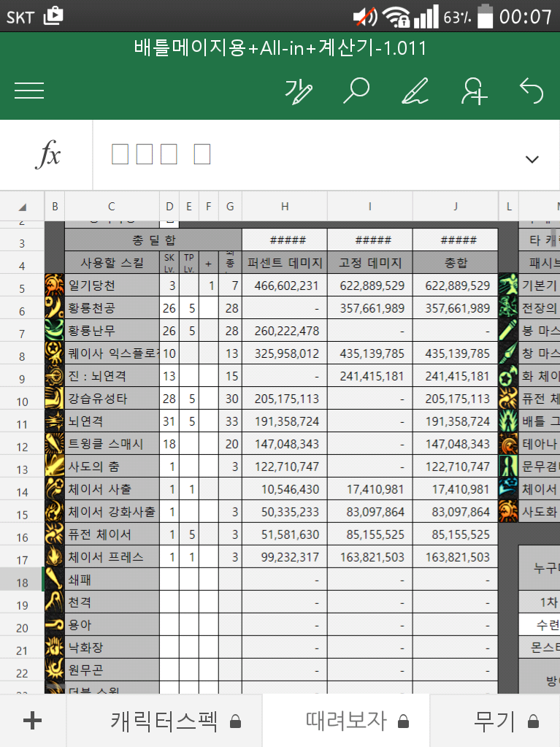This screenshot has height=747, width=560.
Task: Tap the share with people icon
Action: tap(474, 91)
